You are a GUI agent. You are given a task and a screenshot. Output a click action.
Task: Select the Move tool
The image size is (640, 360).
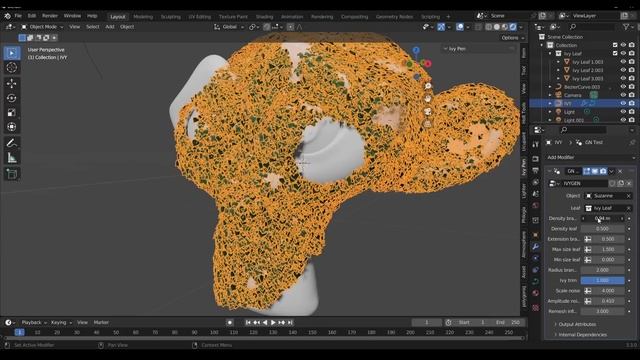[12, 83]
